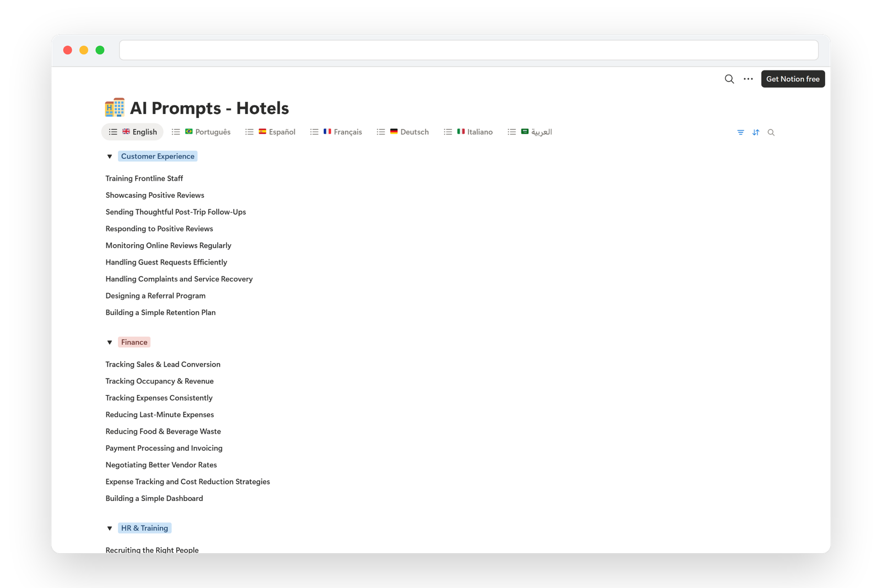Open Training Frontline Staff page

click(144, 179)
